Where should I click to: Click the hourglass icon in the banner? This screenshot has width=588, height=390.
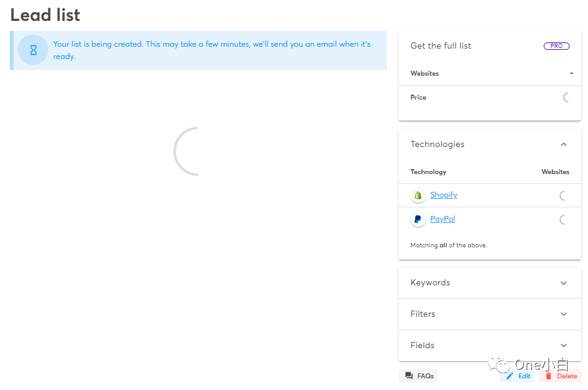33,50
